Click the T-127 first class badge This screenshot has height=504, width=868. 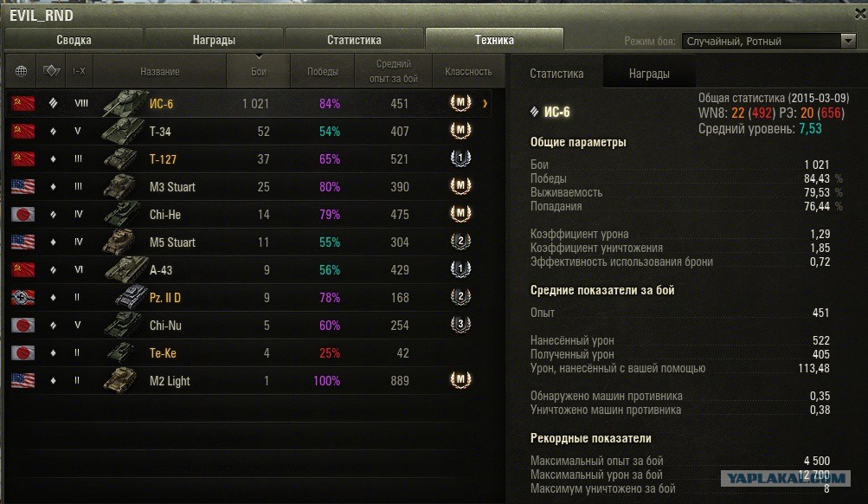click(460, 159)
